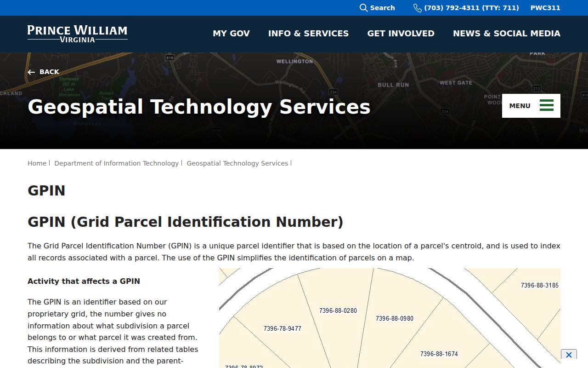Open the GET INVOLVED menu
Screen dimensions: 588x368
pos(401,34)
